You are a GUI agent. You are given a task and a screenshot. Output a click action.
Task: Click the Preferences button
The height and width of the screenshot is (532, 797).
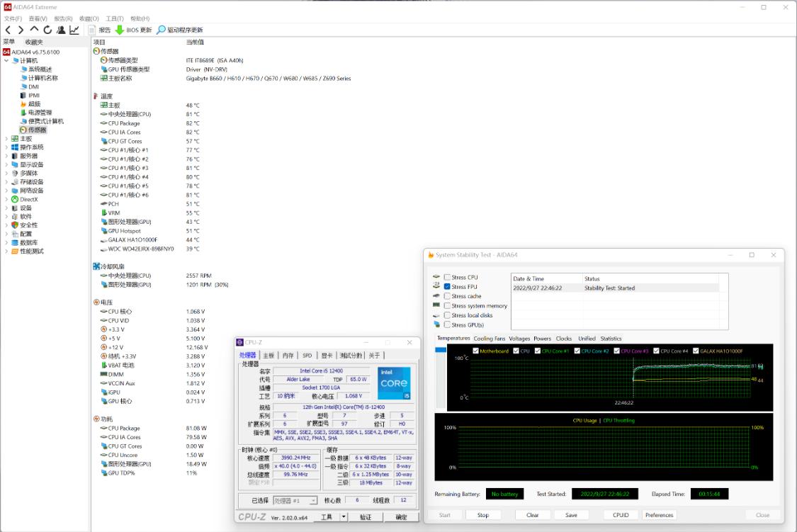click(659, 515)
